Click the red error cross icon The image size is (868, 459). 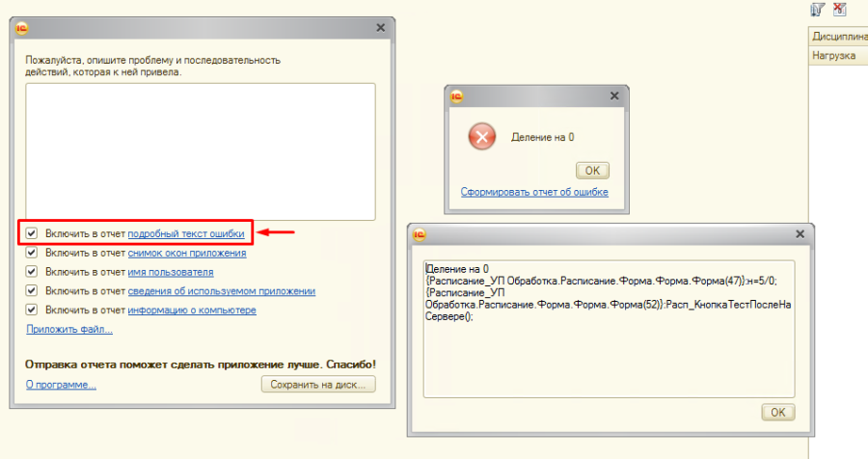coord(481,137)
